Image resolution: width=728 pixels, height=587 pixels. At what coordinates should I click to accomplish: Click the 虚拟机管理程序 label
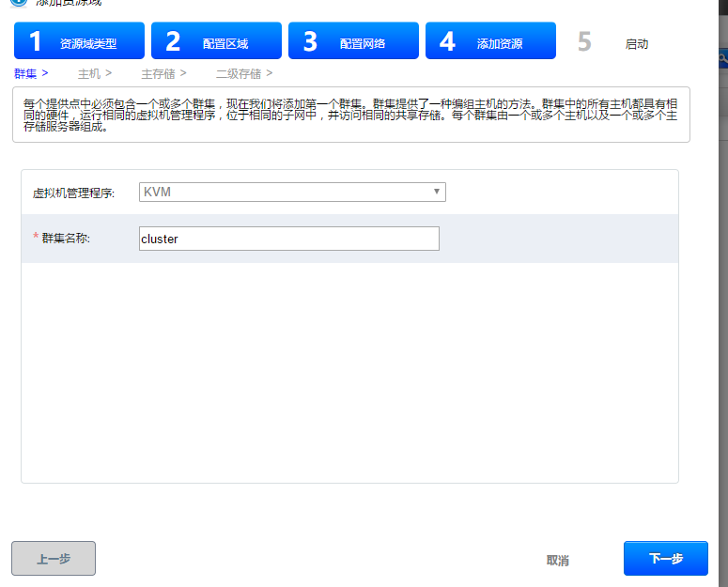73,193
